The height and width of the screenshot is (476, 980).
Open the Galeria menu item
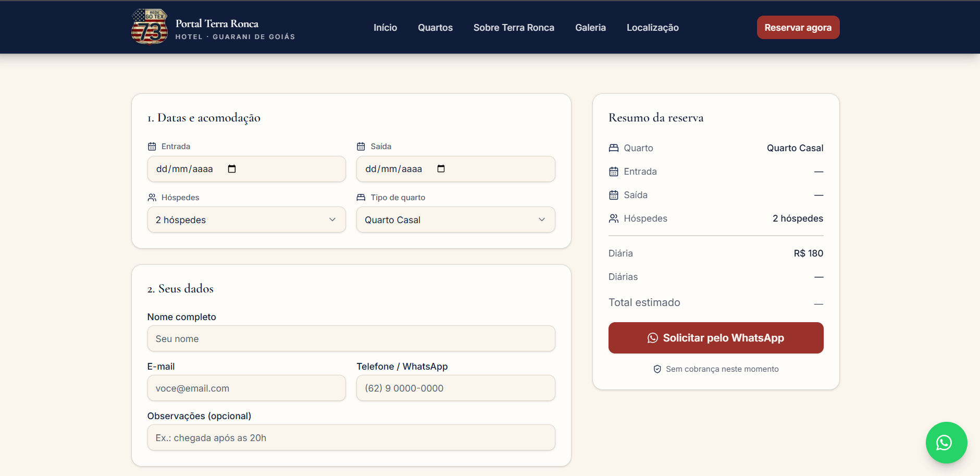click(x=590, y=28)
